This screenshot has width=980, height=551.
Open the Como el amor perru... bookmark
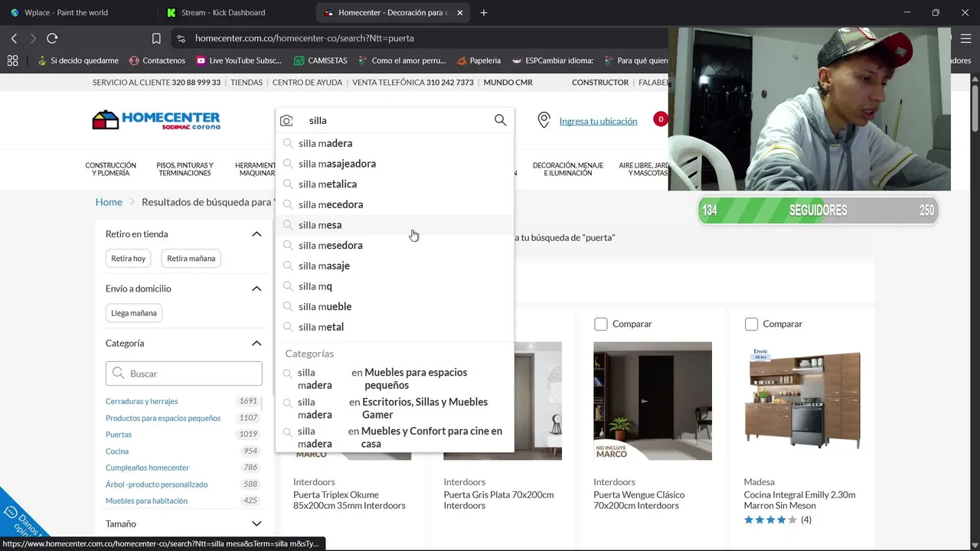(x=402, y=60)
